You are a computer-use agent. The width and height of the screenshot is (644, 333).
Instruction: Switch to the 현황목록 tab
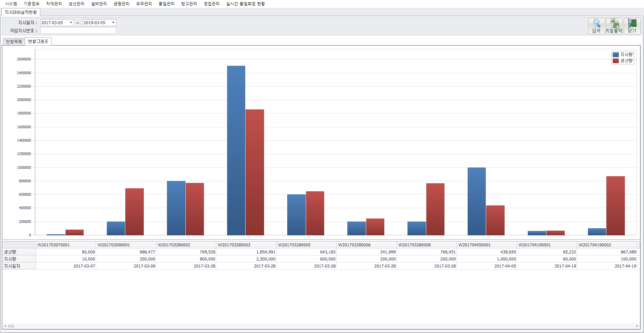[x=14, y=42]
